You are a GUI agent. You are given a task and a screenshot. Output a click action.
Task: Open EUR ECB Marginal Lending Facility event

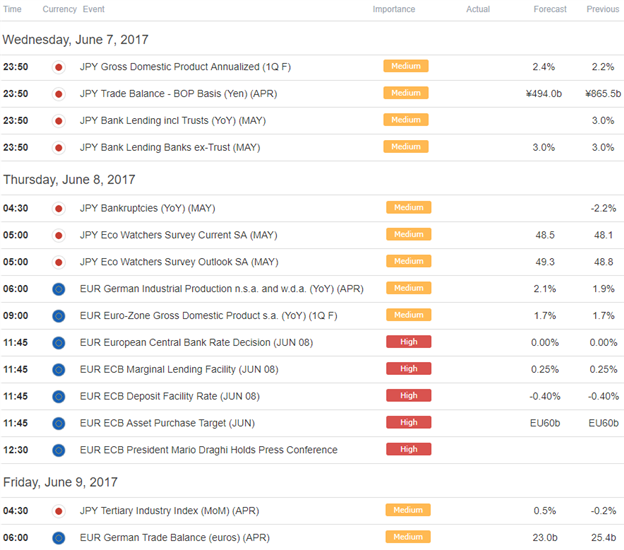click(x=179, y=369)
